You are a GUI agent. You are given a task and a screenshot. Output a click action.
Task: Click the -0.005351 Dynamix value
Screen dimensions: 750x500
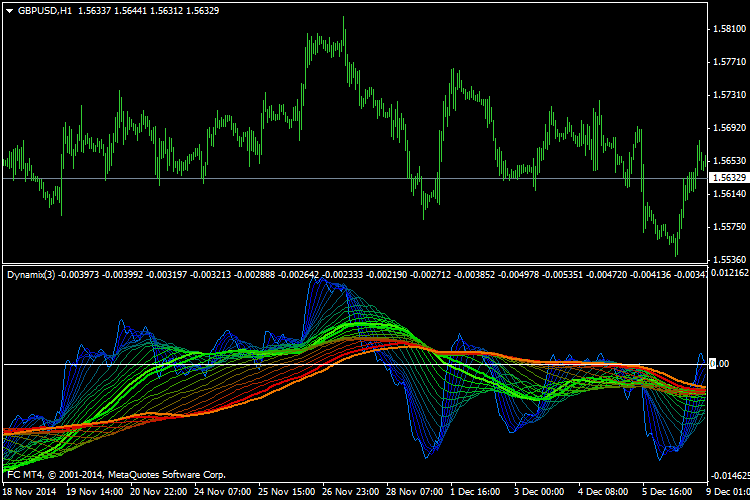(562, 275)
